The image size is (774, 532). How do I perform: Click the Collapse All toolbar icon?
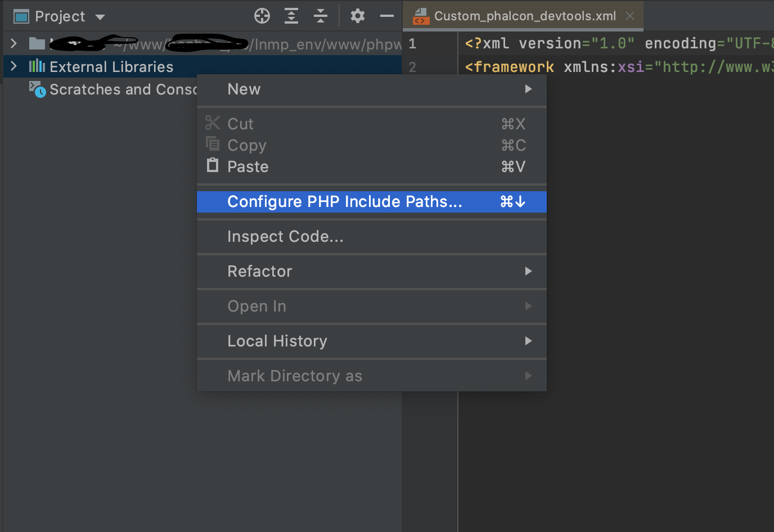(x=321, y=16)
